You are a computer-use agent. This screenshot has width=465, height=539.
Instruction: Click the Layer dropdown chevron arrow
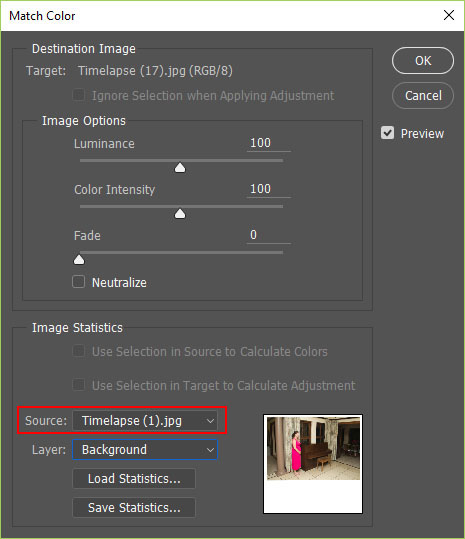click(210, 450)
